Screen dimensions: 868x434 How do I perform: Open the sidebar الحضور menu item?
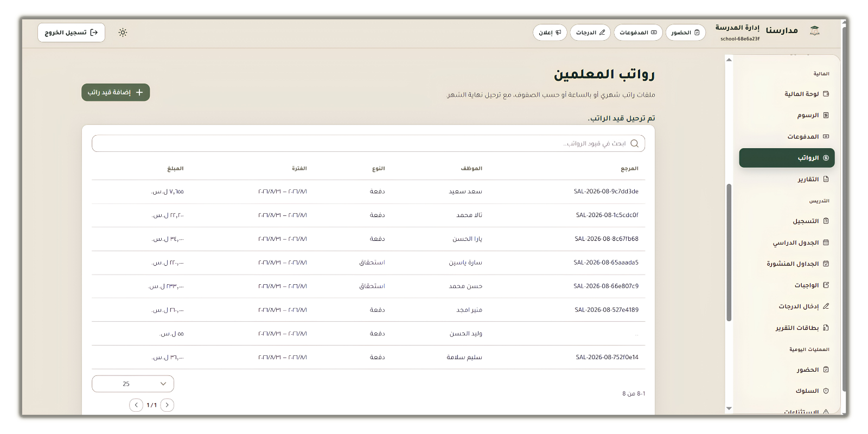pyautogui.click(x=787, y=369)
